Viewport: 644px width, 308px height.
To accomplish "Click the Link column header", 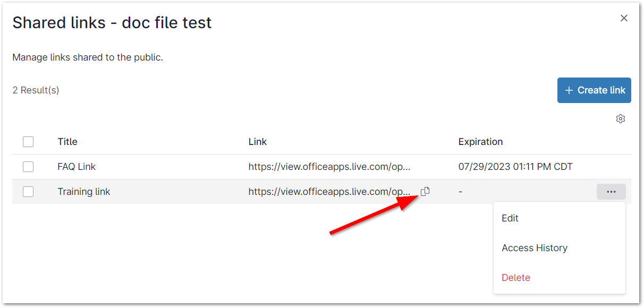I will click(258, 142).
